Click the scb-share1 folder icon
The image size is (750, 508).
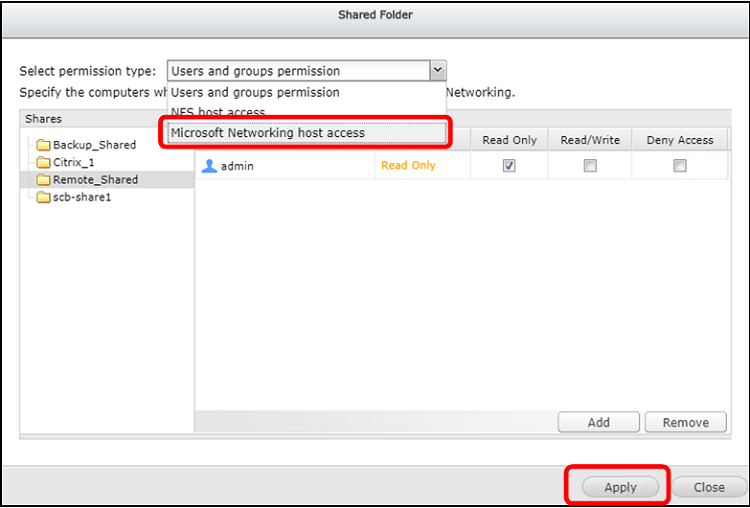tap(44, 197)
